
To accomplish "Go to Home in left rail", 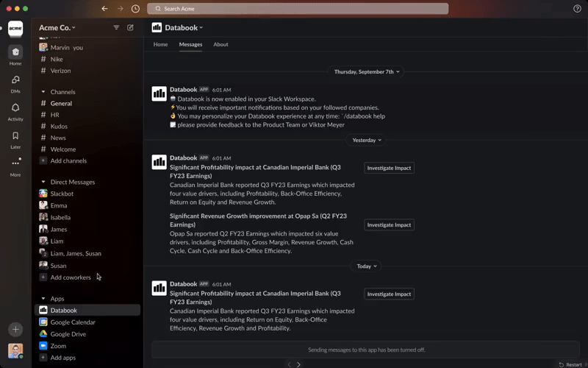I will tap(15, 56).
